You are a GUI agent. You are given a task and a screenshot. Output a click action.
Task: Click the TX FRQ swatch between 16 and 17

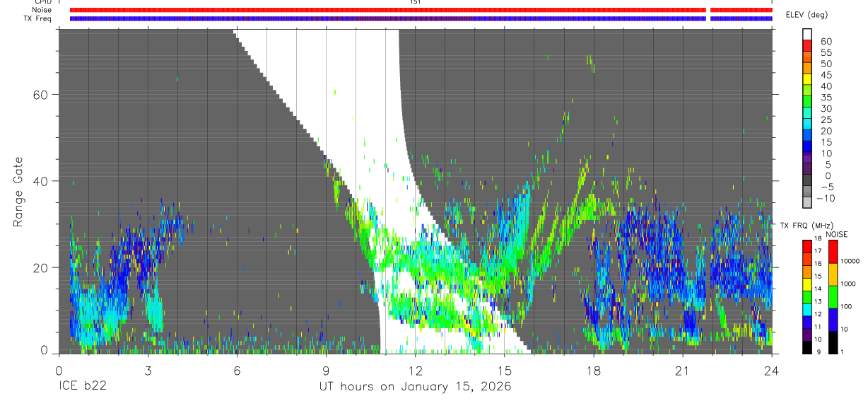click(807, 257)
